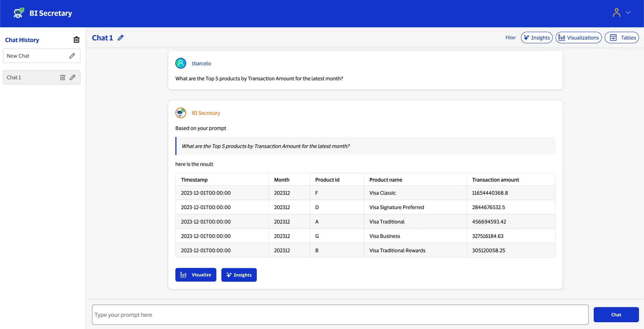Click the amount 2844676532.5
Screen dimensions: 644x329
click(x=489, y=207)
